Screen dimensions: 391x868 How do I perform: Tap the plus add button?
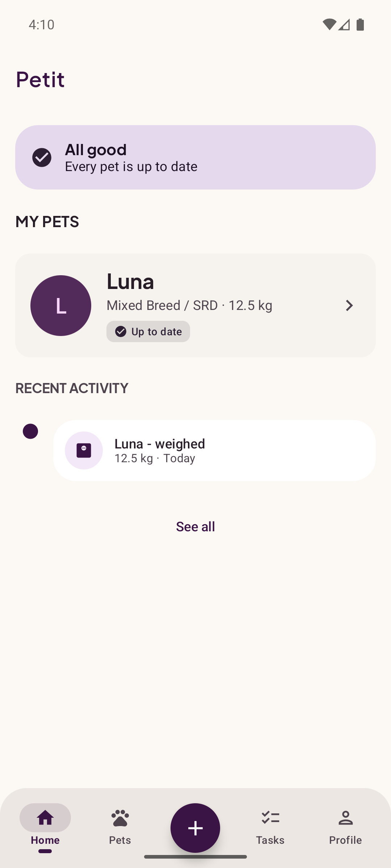[195, 828]
